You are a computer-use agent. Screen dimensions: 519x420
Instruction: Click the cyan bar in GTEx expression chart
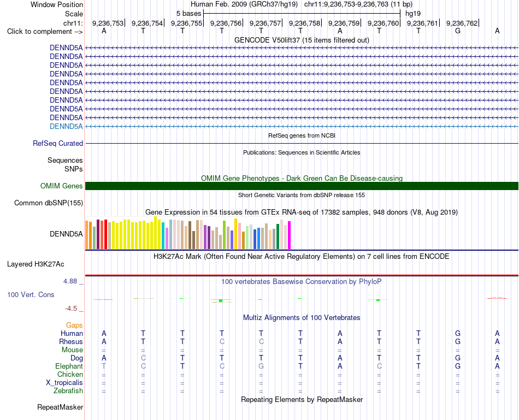pyautogui.click(x=163, y=235)
